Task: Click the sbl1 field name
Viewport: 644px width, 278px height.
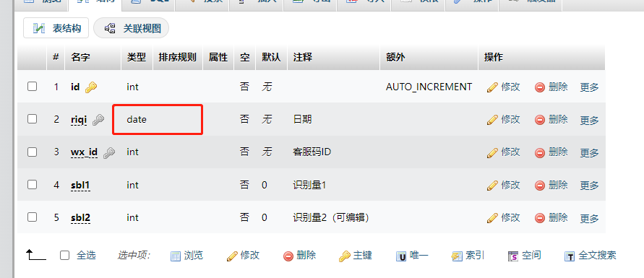Action: click(x=80, y=185)
